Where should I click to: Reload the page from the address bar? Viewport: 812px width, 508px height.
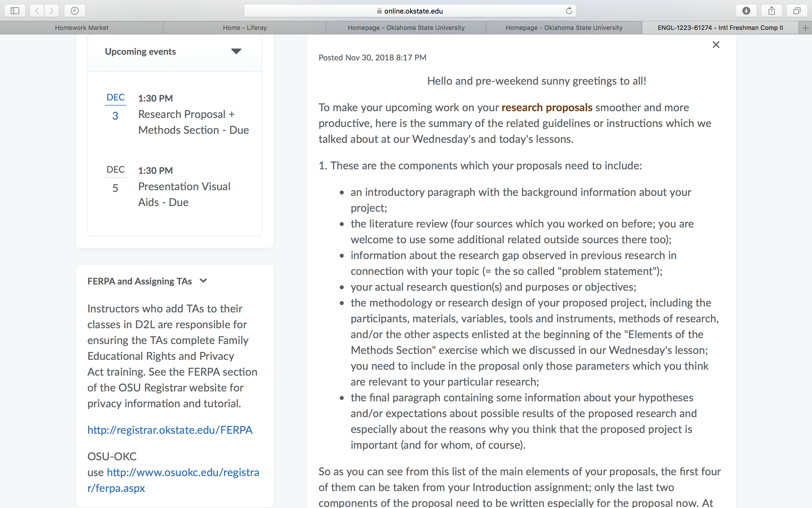click(x=569, y=11)
